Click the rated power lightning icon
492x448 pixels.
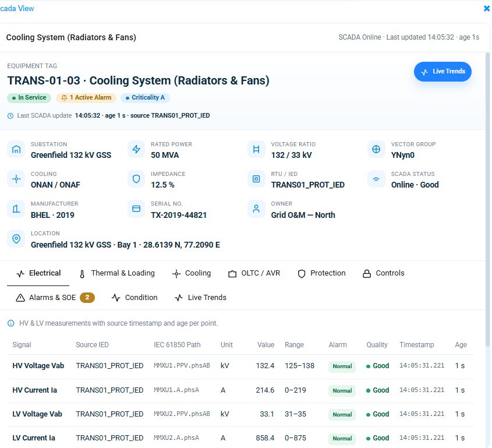coord(136,150)
